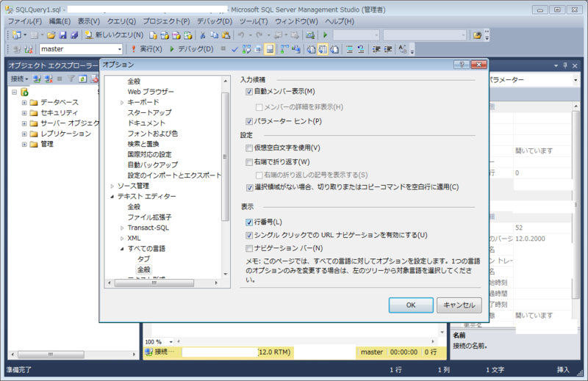This screenshot has height=381, width=588.
Task: Click the Uncomment selected lines icon
Action: [361, 49]
